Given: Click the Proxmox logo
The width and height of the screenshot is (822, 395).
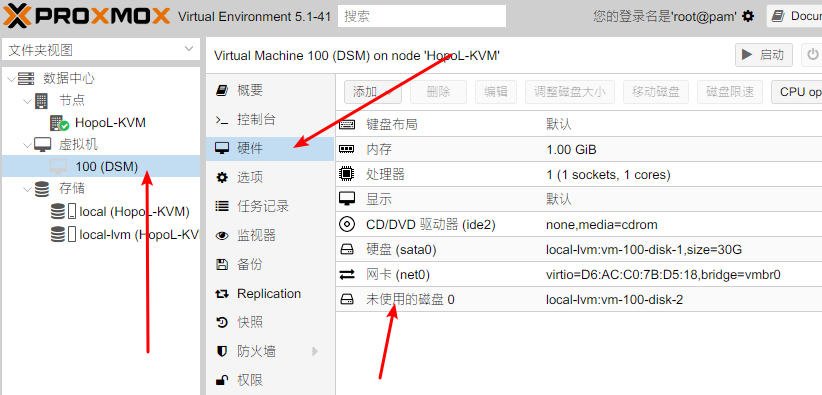Looking at the screenshot, I should (x=86, y=16).
